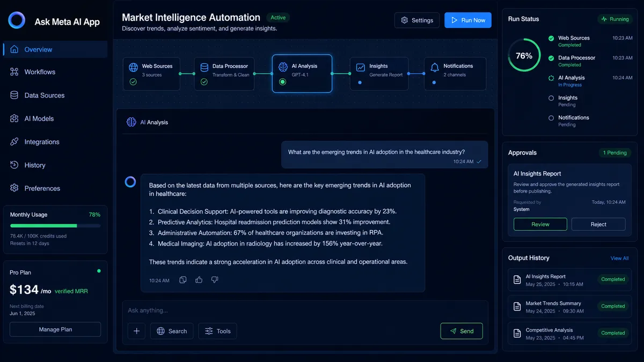644x362 pixels.
Task: Open Market Trends Summary document icon
Action: 517,306
